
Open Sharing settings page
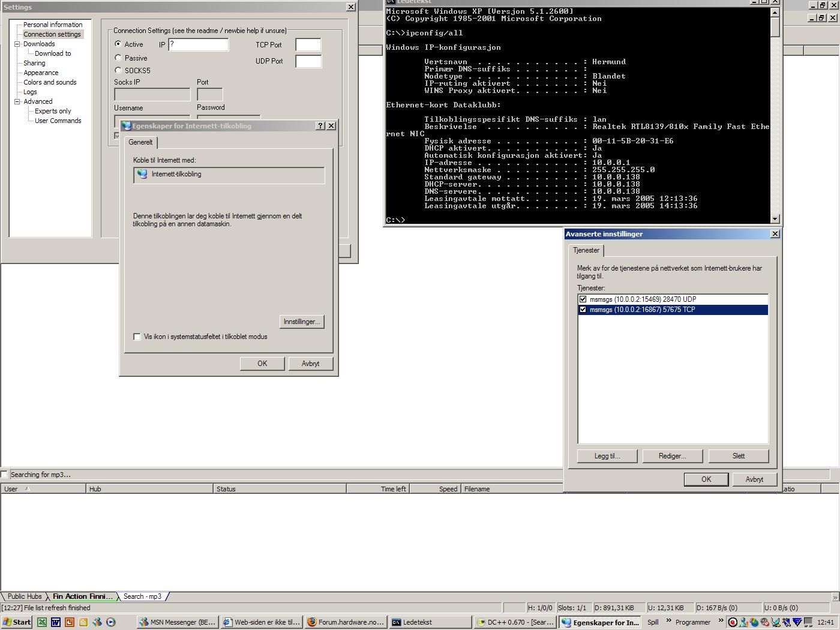pyautogui.click(x=34, y=63)
